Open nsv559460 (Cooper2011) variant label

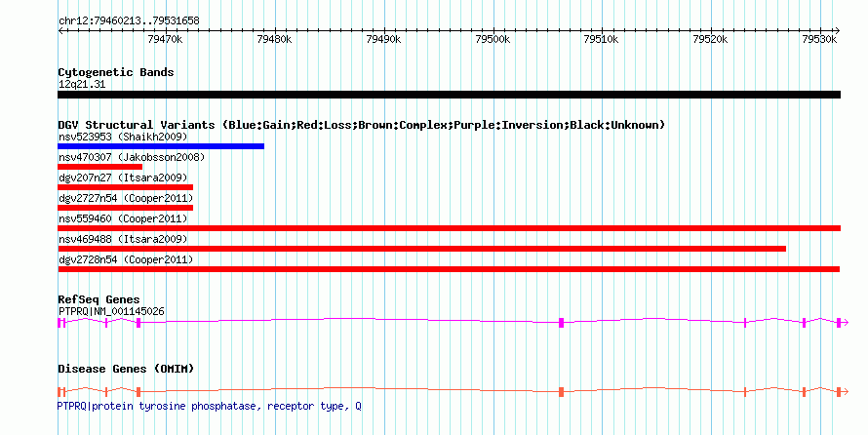pos(123,218)
